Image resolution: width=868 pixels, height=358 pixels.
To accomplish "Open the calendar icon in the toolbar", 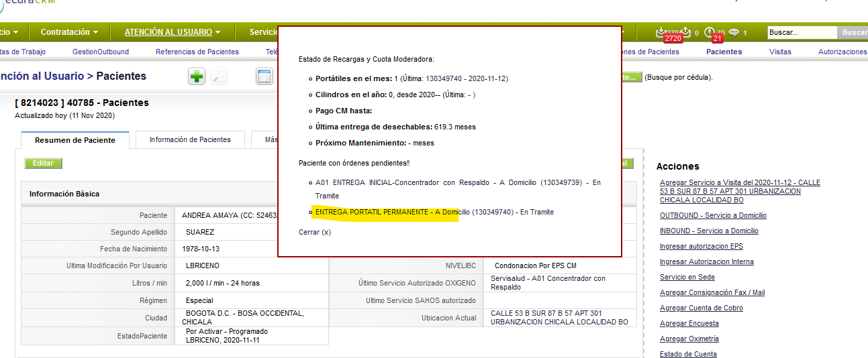I will tap(264, 76).
